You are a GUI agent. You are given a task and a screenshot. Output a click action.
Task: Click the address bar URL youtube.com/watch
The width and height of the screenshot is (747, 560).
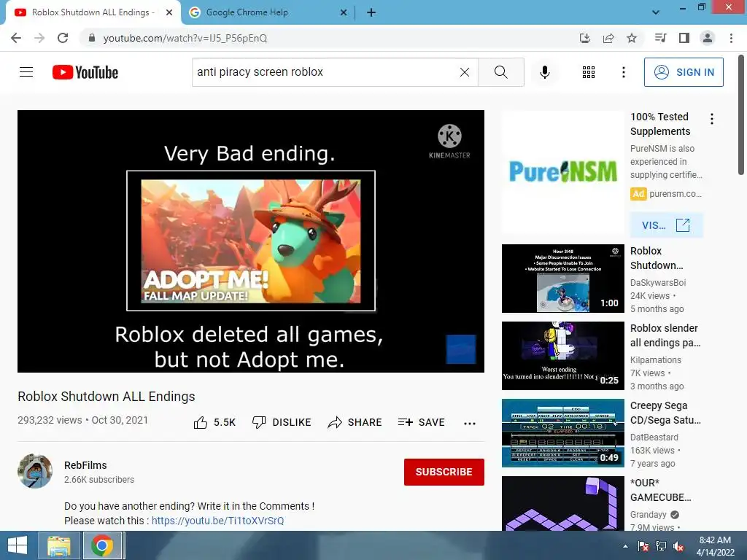(x=185, y=38)
